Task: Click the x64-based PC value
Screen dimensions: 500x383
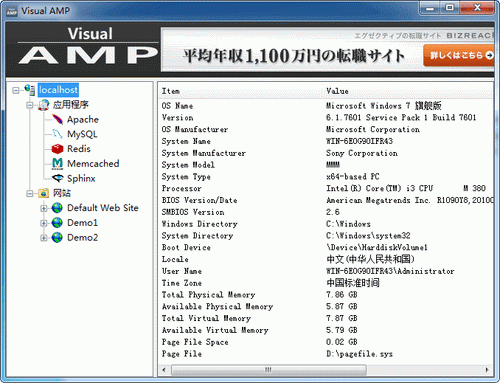Action: pyautogui.click(x=353, y=177)
